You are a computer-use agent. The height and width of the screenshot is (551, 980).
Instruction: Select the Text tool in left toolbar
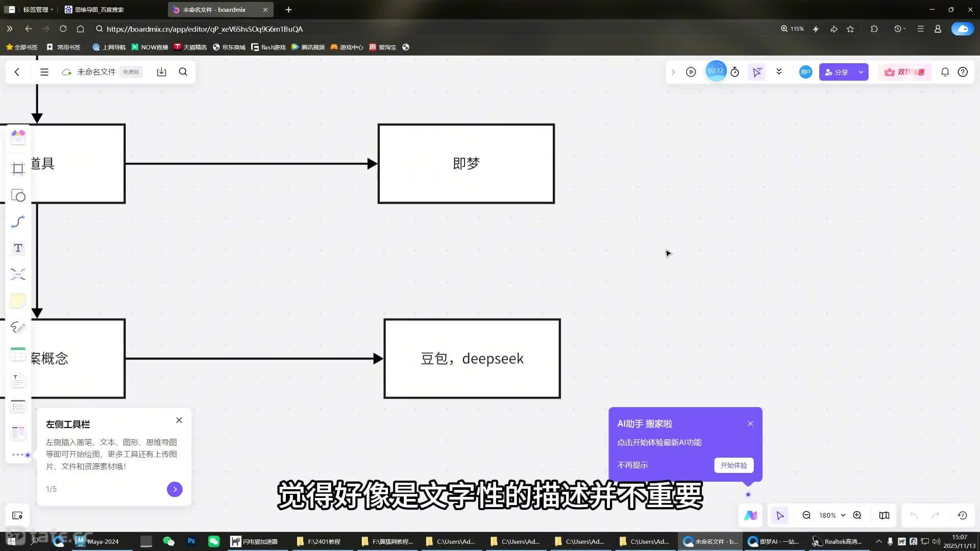pos(18,248)
